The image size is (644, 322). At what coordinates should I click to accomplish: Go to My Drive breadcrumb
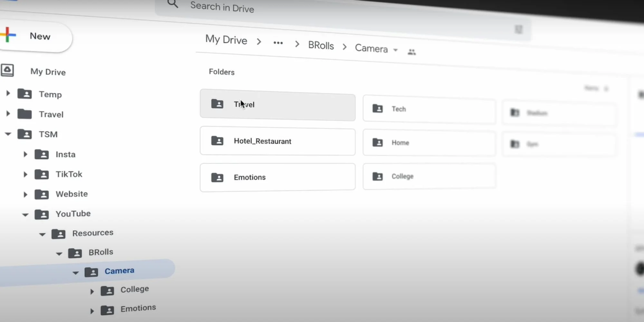pyautogui.click(x=226, y=39)
